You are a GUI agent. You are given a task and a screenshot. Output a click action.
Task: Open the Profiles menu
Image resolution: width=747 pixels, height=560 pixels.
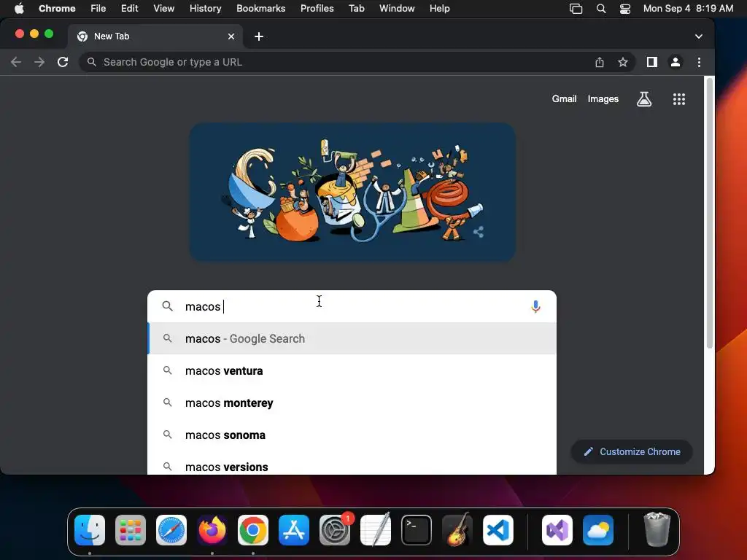pyautogui.click(x=317, y=9)
